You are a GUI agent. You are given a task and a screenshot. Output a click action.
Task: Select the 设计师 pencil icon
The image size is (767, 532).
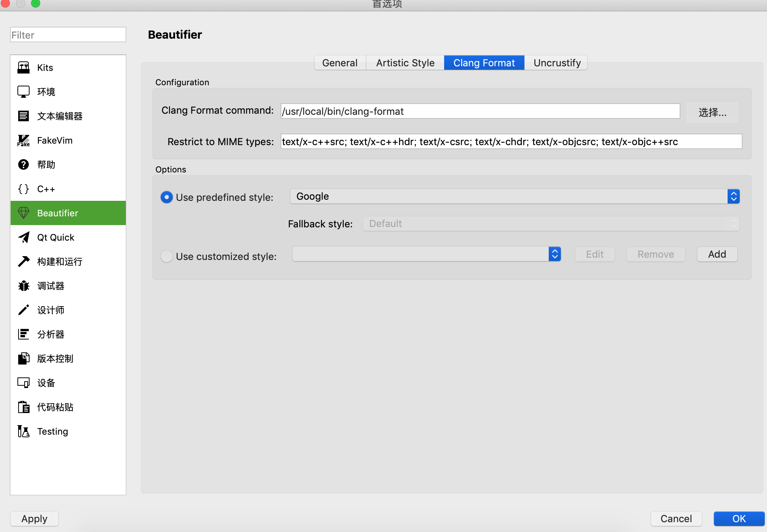(x=23, y=310)
